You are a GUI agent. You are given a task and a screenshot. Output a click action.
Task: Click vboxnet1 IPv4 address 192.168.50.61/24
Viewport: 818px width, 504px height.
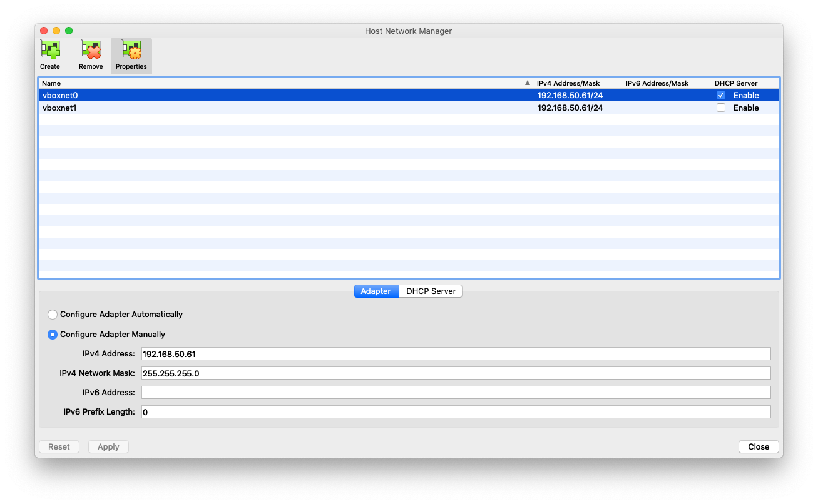coord(570,108)
